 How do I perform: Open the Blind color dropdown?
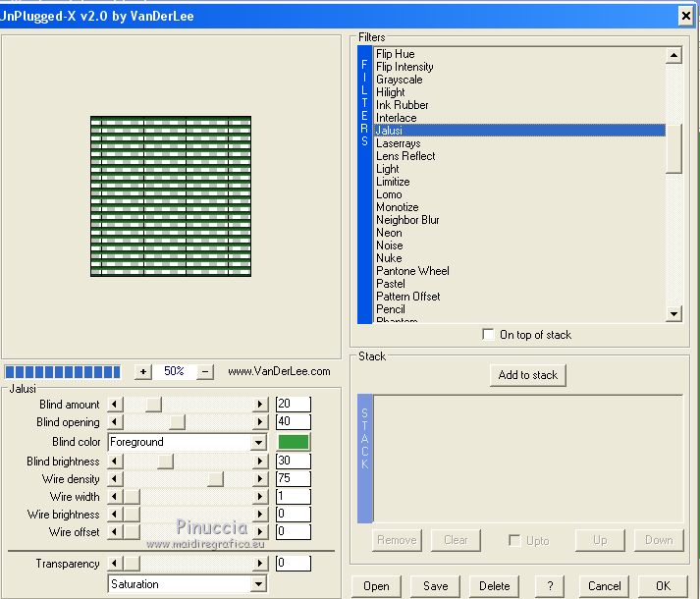pyautogui.click(x=258, y=442)
